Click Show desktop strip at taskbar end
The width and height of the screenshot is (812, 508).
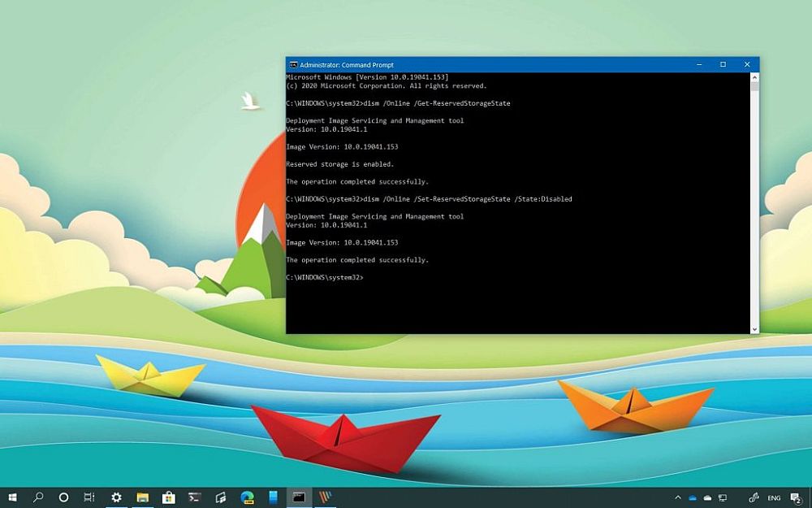(810, 497)
